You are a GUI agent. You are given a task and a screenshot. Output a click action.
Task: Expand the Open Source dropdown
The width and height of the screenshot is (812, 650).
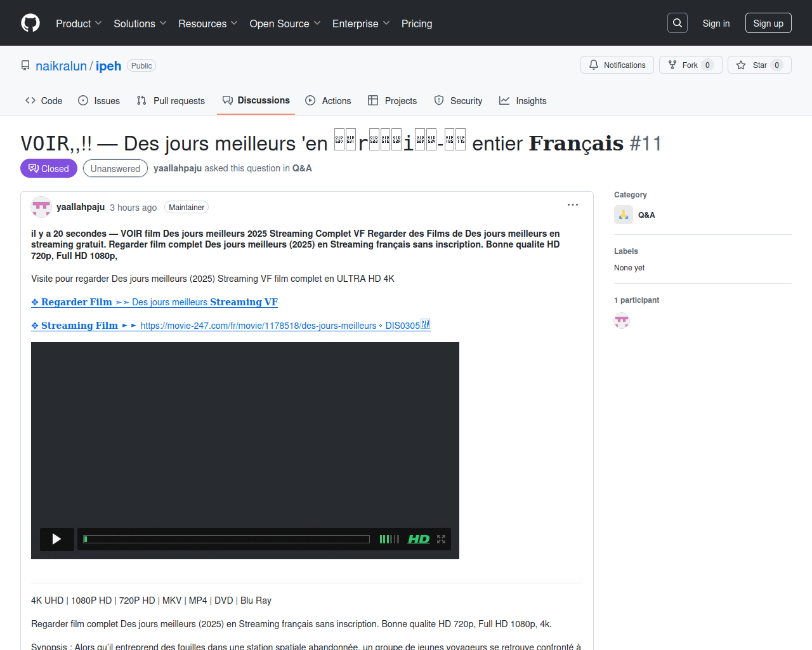[x=285, y=23]
